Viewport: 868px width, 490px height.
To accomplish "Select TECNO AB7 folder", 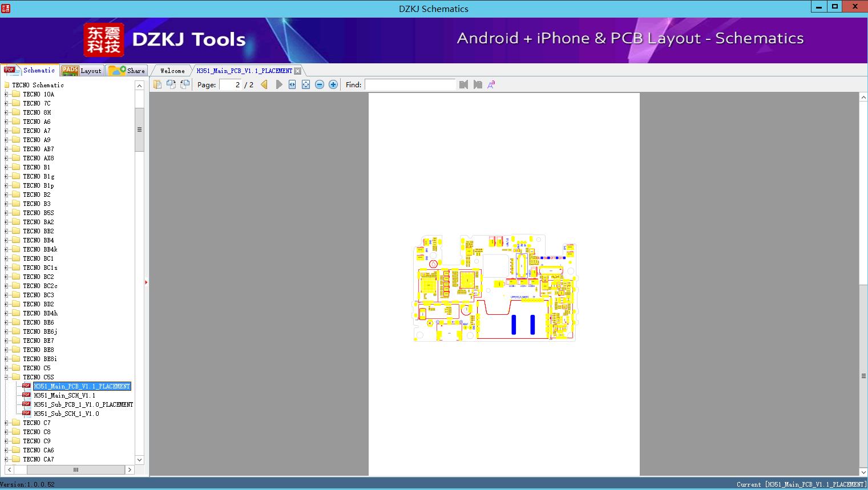I will click(x=38, y=149).
